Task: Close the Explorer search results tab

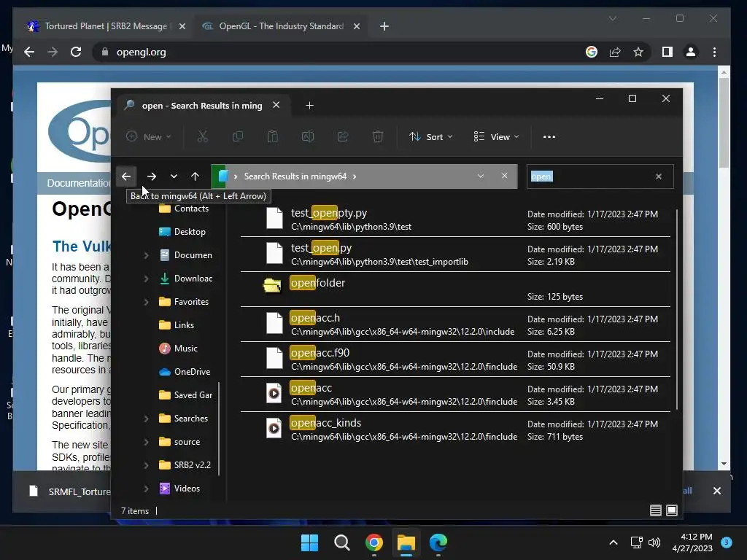Action: tap(276, 105)
